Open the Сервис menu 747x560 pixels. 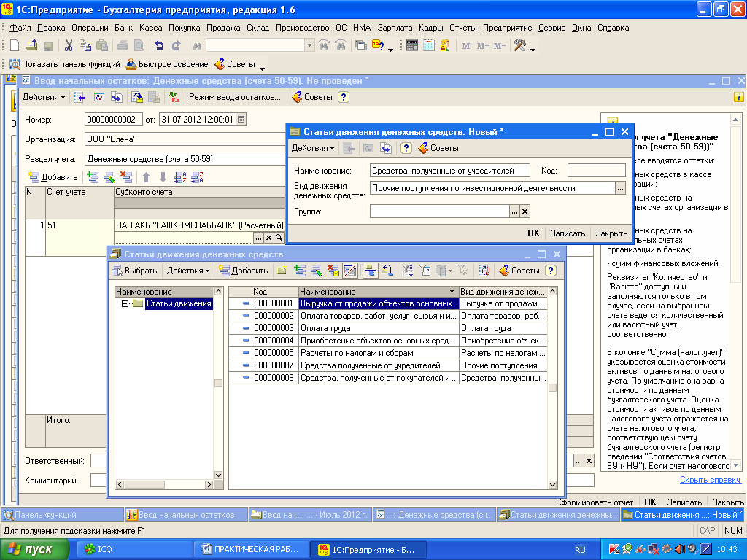click(551, 28)
